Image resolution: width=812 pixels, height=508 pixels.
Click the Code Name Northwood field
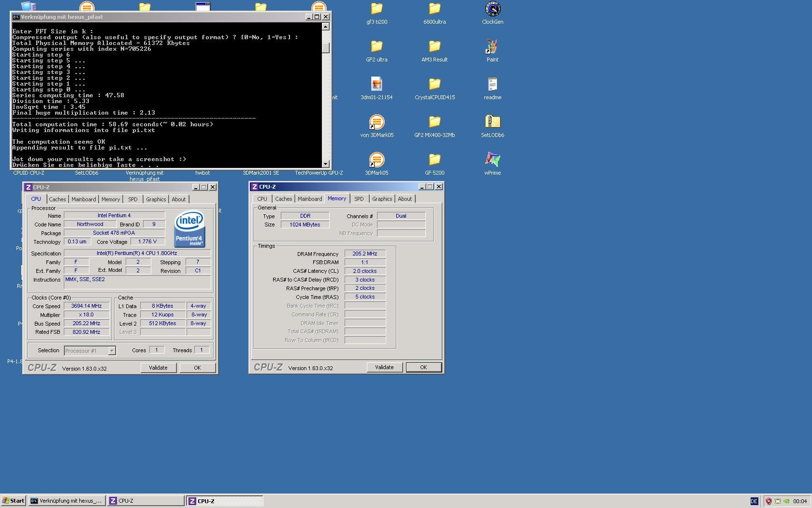pyautogui.click(x=90, y=224)
